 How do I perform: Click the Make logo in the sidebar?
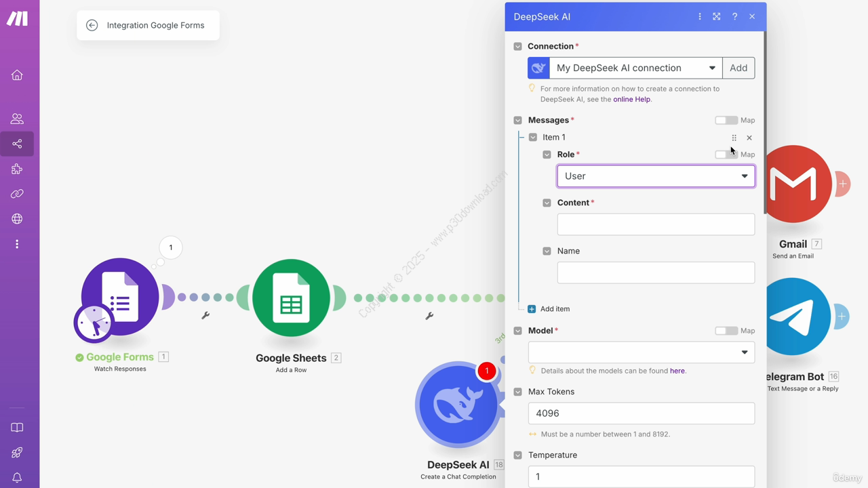tap(17, 18)
